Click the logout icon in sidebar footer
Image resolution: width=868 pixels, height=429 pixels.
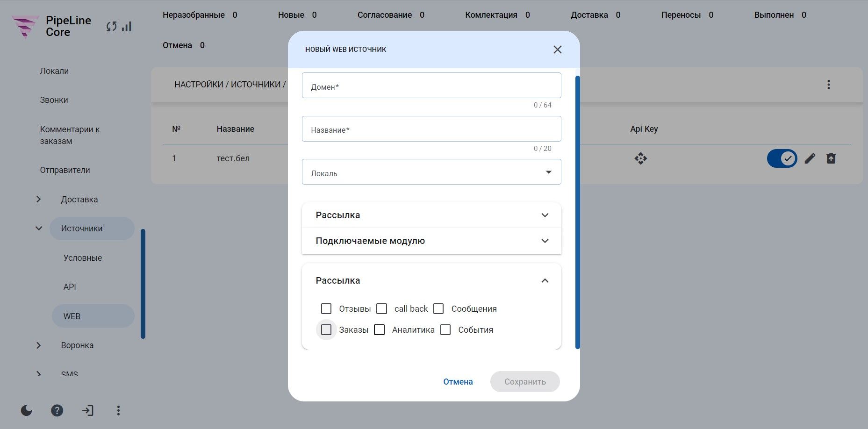(x=87, y=410)
